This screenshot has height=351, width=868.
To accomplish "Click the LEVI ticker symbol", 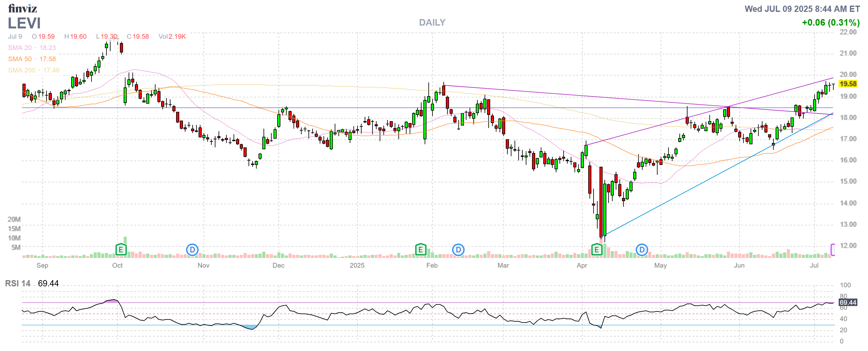I will click(24, 23).
